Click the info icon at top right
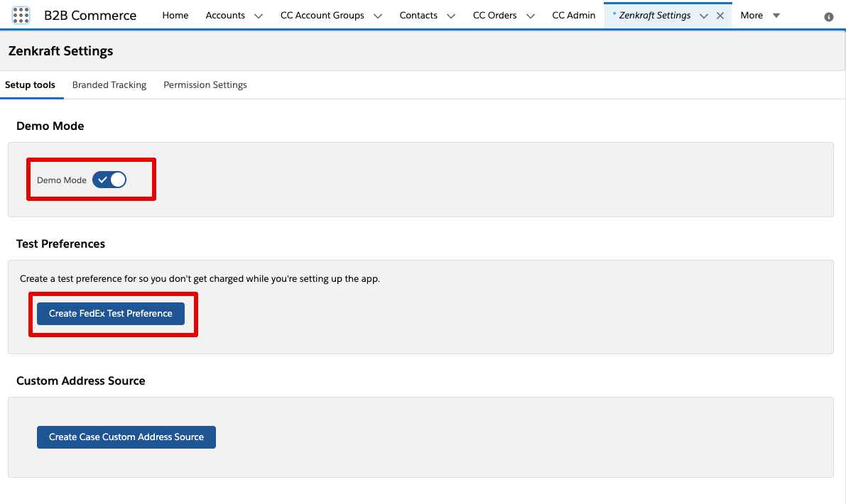The image size is (846, 504). [x=829, y=17]
